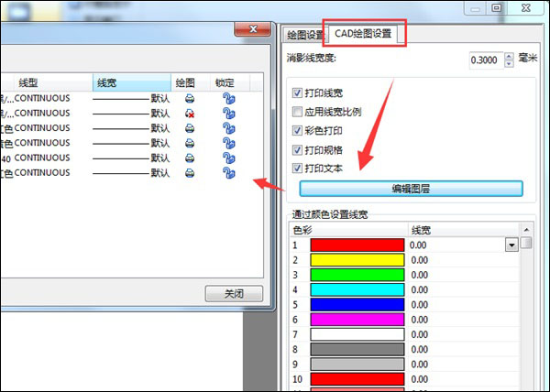Click the 编辑图层 button
This screenshot has height=392, width=550.
pyautogui.click(x=411, y=189)
